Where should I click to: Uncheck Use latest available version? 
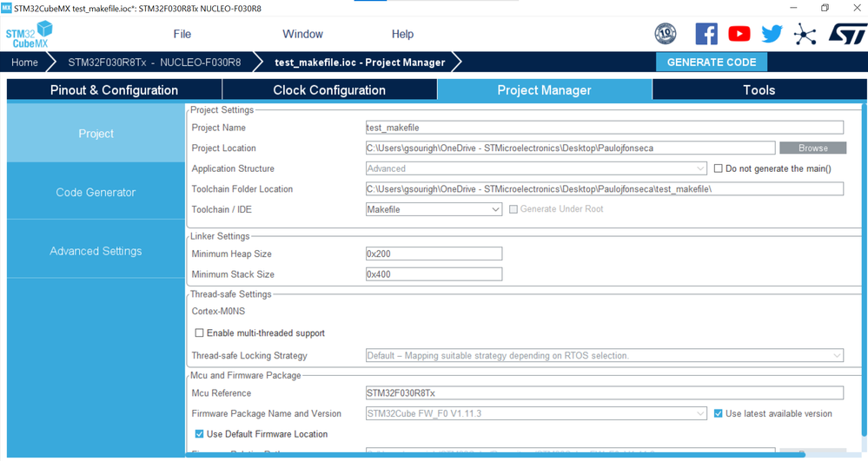718,413
